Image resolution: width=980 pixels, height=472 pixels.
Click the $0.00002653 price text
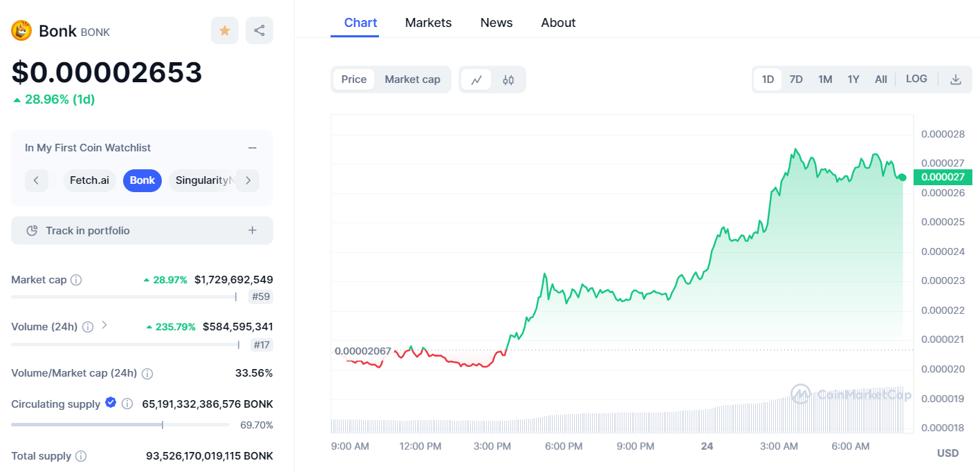tap(107, 73)
